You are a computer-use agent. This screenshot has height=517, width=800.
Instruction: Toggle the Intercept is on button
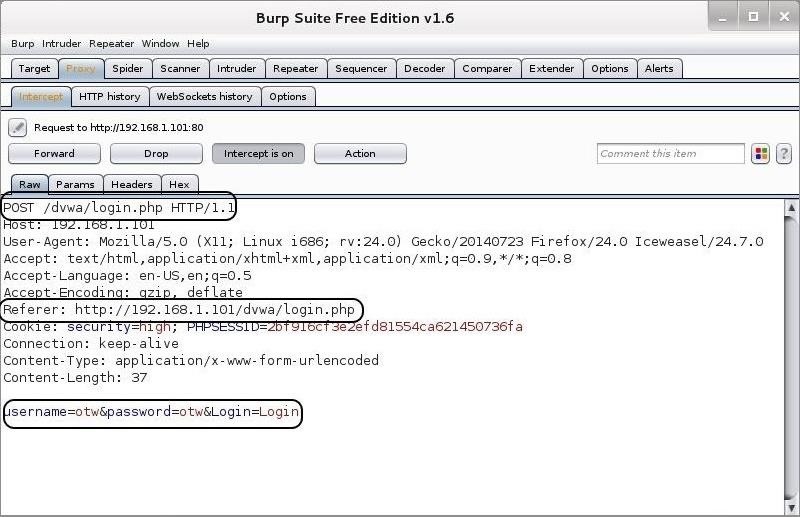(x=258, y=154)
